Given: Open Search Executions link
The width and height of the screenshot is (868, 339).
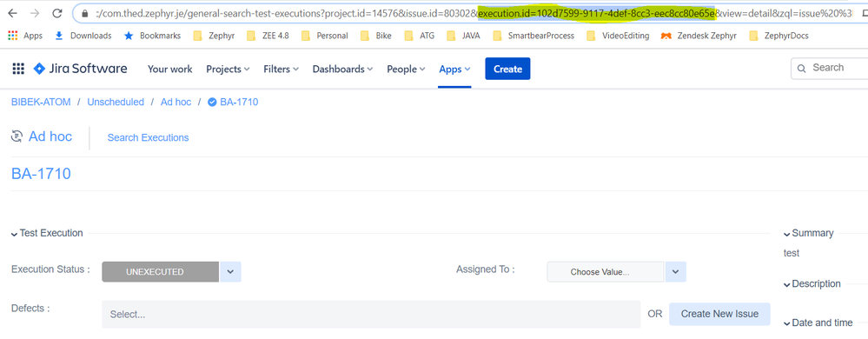Looking at the screenshot, I should click(148, 137).
